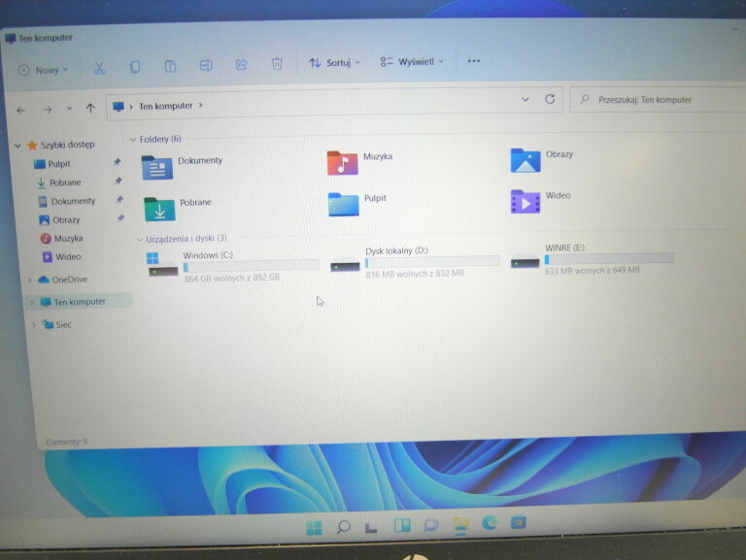Expand the OneDrive tree node arrow
Viewport: 746px width, 560px height.
pyautogui.click(x=29, y=280)
